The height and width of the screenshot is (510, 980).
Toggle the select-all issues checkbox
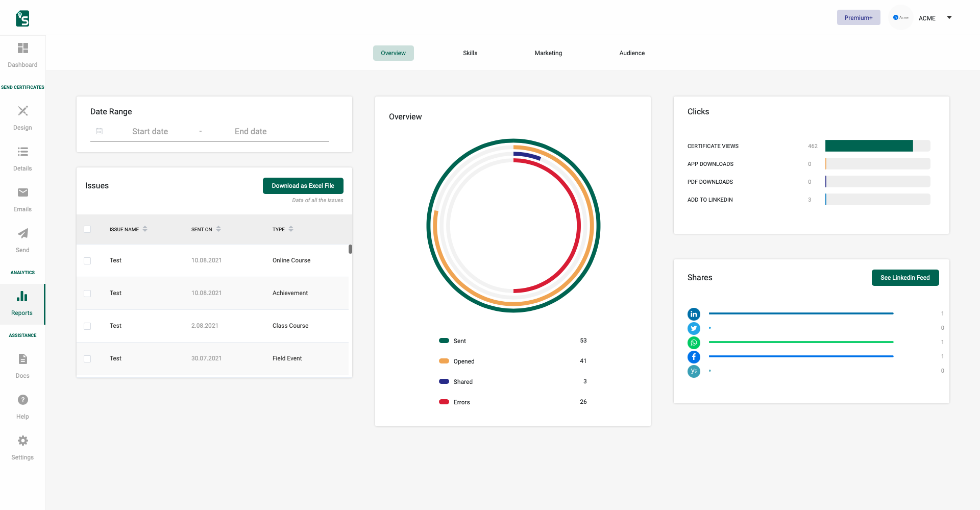pyautogui.click(x=87, y=229)
